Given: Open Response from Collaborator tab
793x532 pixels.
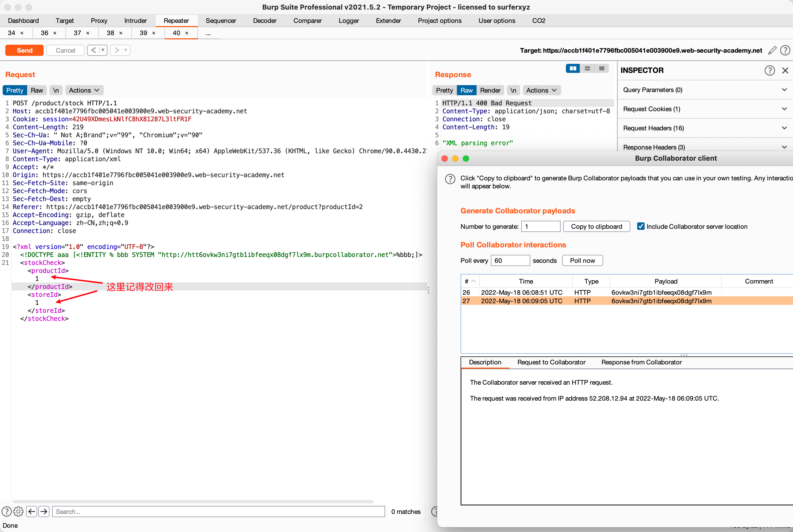Looking at the screenshot, I should 641,362.
